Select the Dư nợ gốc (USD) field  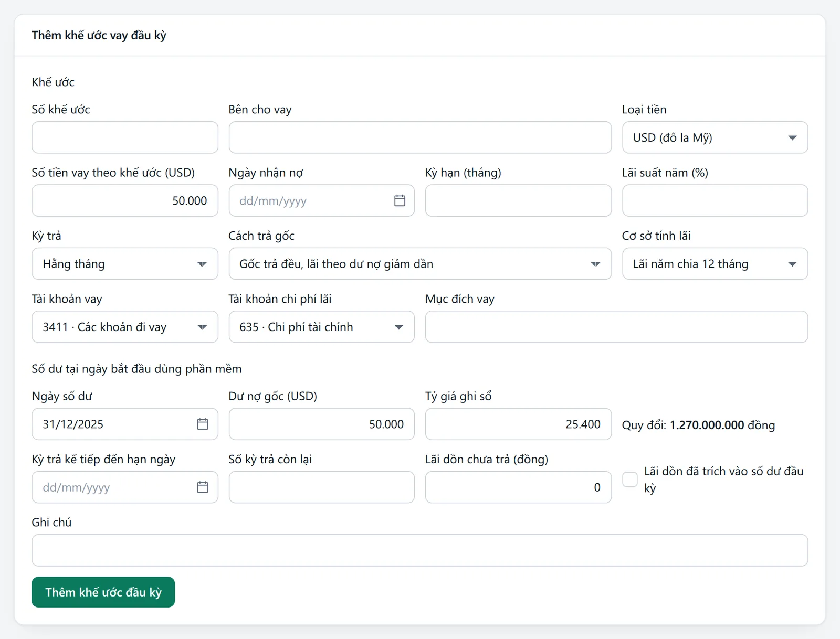(321, 424)
